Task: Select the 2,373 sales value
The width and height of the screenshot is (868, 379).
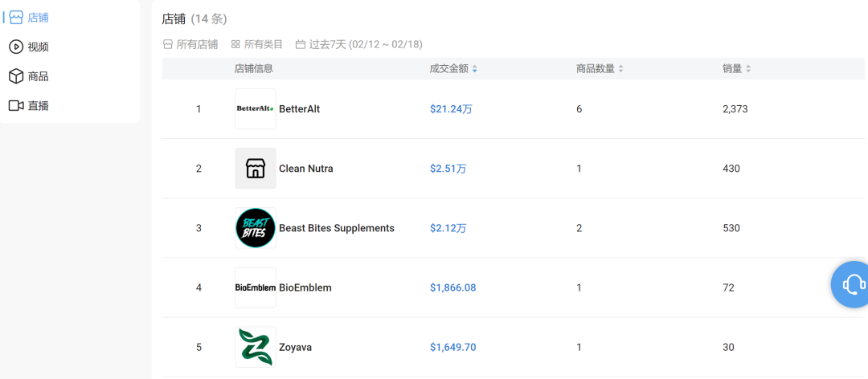Action: [x=735, y=109]
